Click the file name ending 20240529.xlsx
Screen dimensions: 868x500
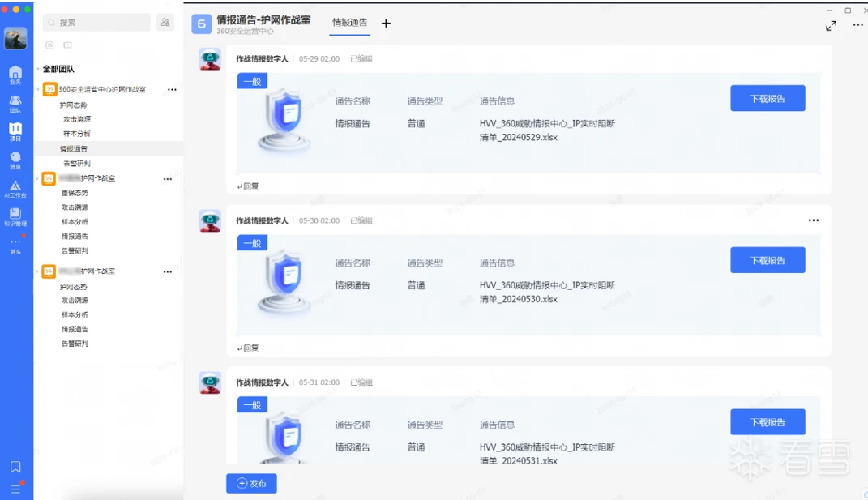coord(547,130)
